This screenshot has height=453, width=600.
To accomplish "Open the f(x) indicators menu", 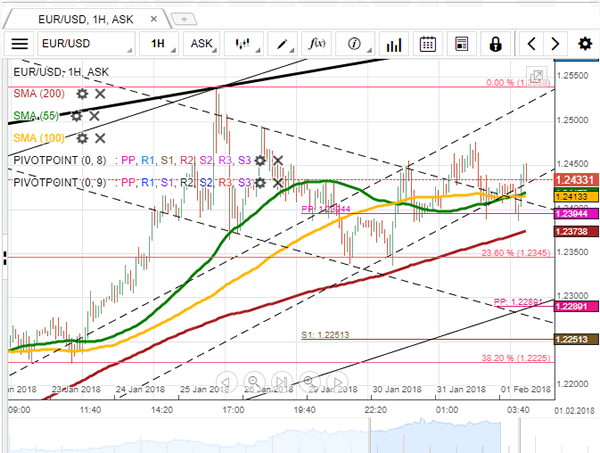I will (318, 43).
